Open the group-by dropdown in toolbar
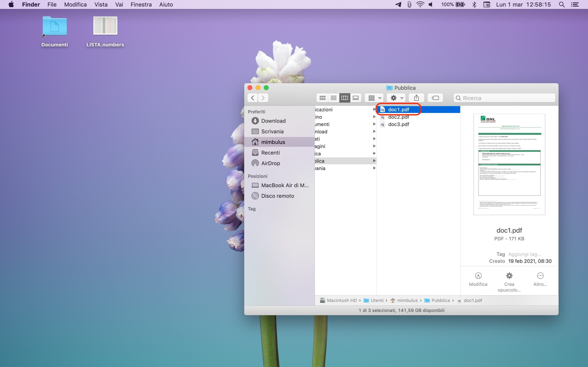The image size is (588, 367). [x=374, y=98]
